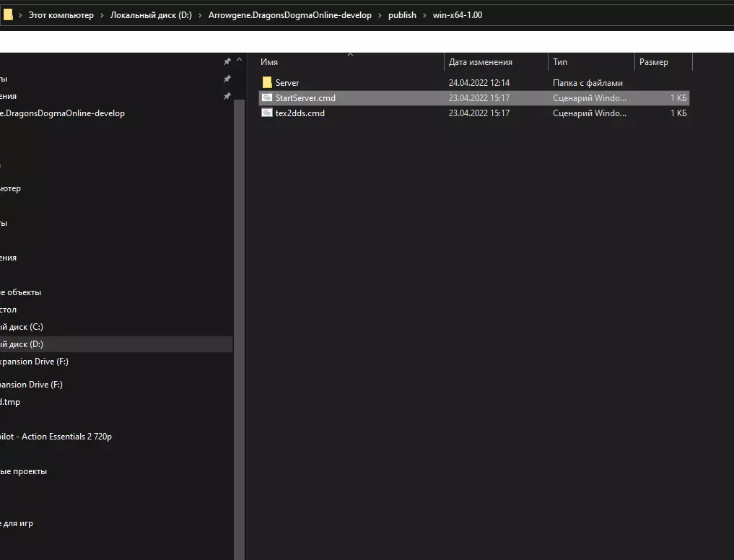Open 'xpansion Drive (F:)' upper sidebar entry
This screenshot has height=560, width=734.
(x=34, y=362)
